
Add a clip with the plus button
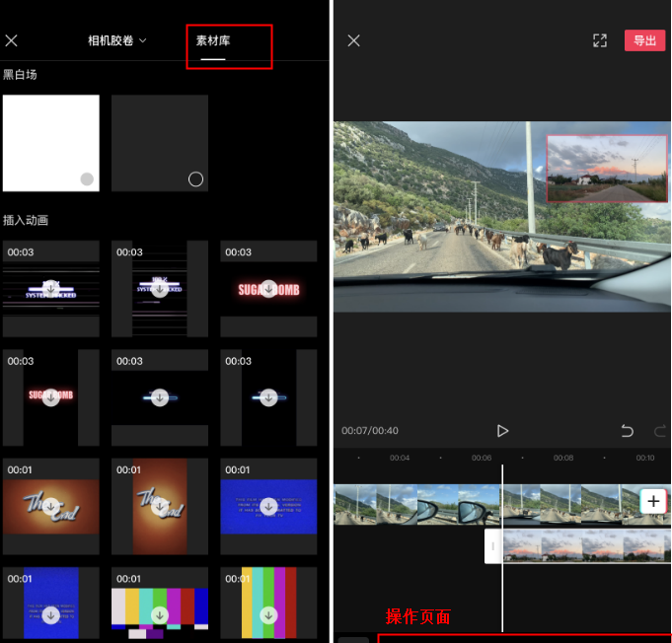pos(653,501)
